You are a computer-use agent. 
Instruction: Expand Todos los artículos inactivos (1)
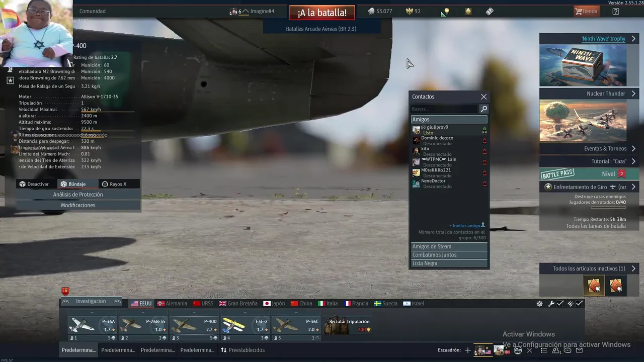[x=589, y=268]
